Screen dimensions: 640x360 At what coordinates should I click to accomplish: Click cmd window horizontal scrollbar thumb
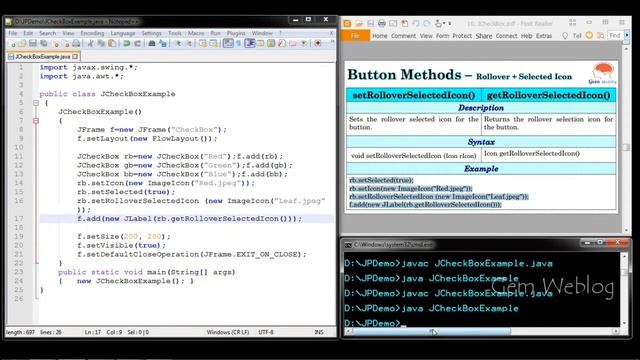[x=431, y=332]
